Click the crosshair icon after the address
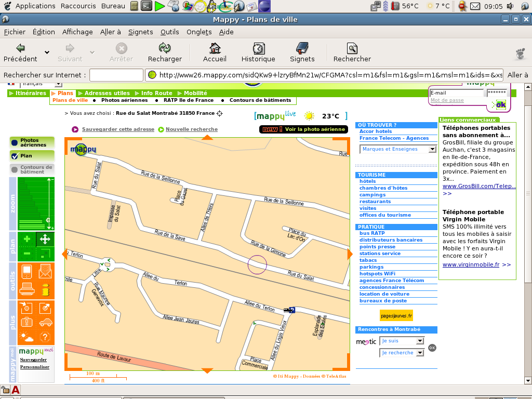Image resolution: width=532 pixels, height=399 pixels. point(220,113)
